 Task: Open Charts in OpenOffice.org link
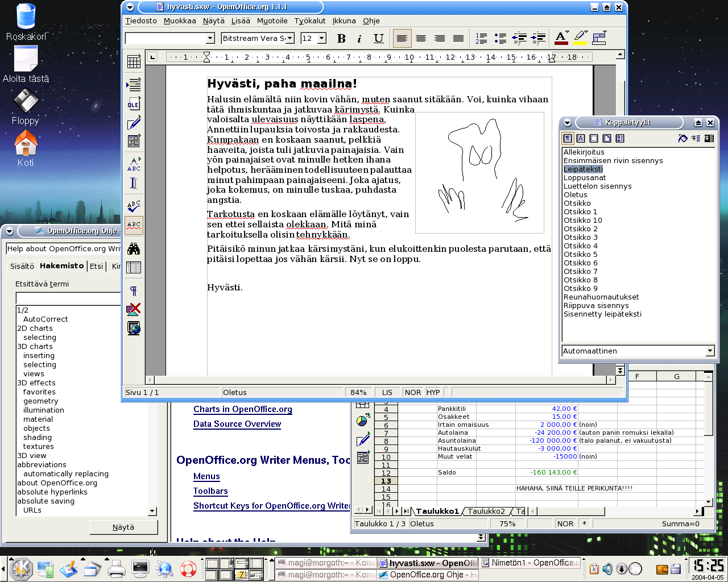click(243, 409)
